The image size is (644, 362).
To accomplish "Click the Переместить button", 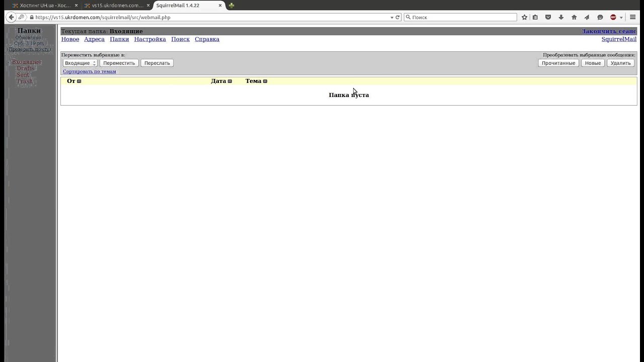I will [119, 63].
